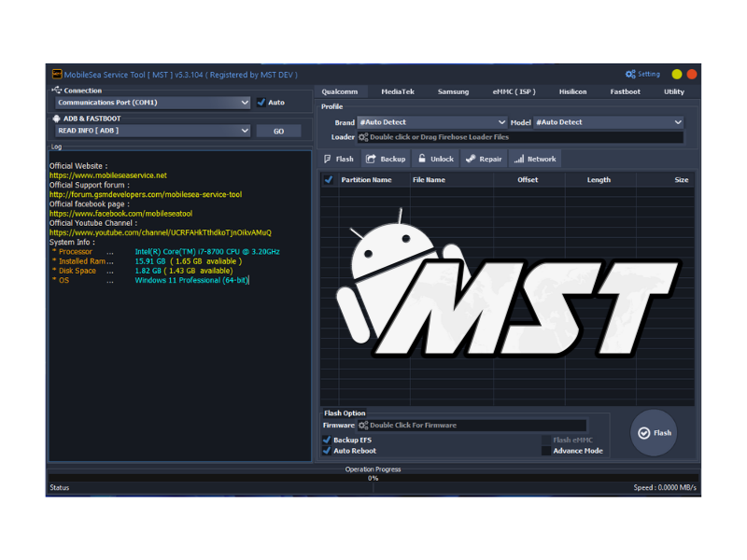
Task: Click the Length column header
Action: tap(599, 180)
